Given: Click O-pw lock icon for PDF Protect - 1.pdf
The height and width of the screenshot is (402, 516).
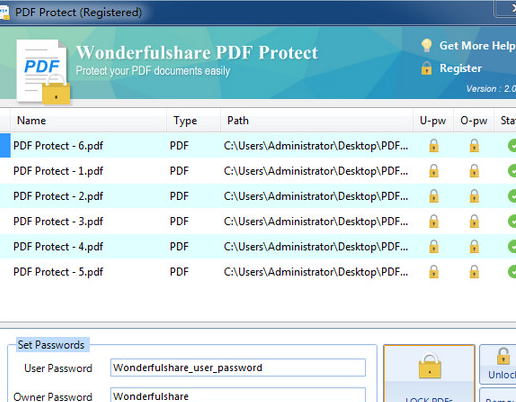Looking at the screenshot, I should click(x=474, y=171).
